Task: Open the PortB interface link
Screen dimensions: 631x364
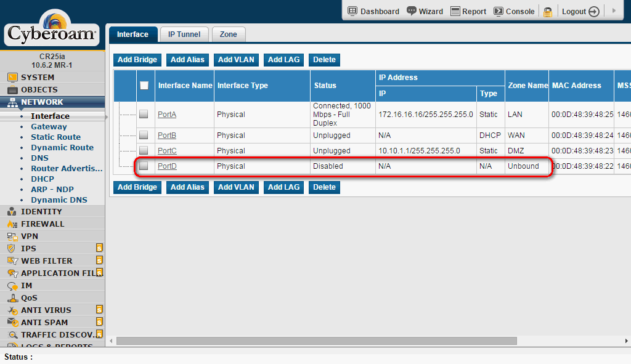Action: pos(166,135)
